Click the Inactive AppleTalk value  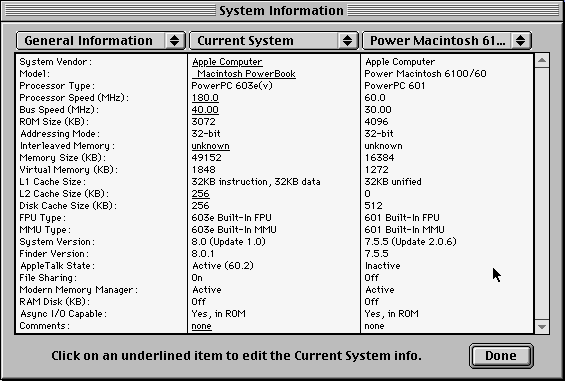383,266
